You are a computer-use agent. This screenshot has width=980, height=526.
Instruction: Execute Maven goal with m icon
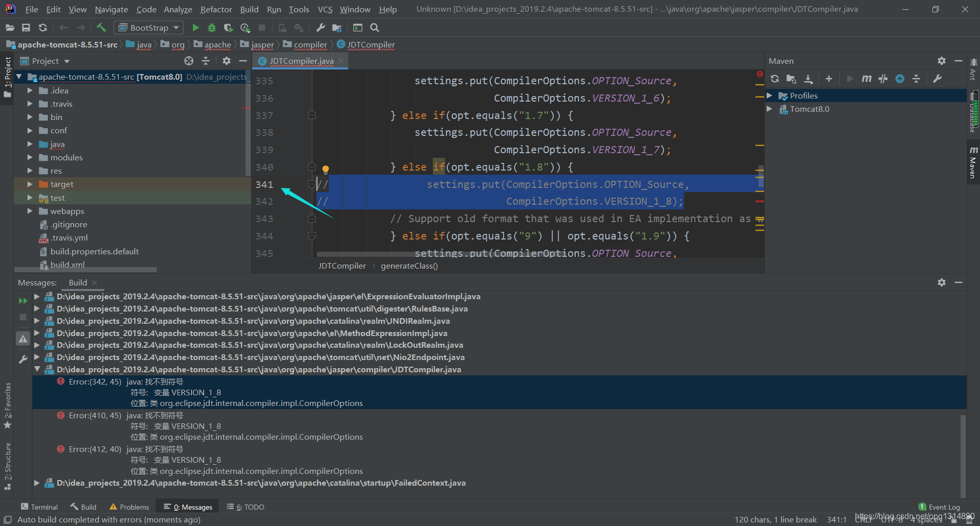pos(866,79)
